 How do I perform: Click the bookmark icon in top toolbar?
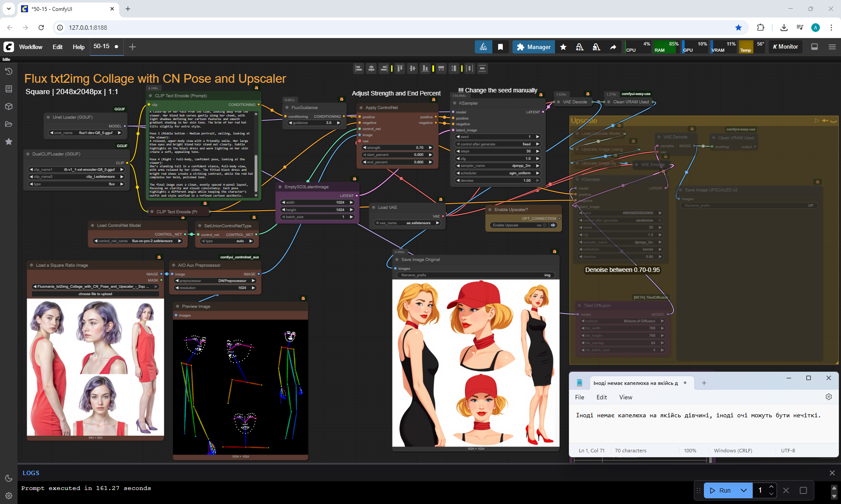coord(500,47)
